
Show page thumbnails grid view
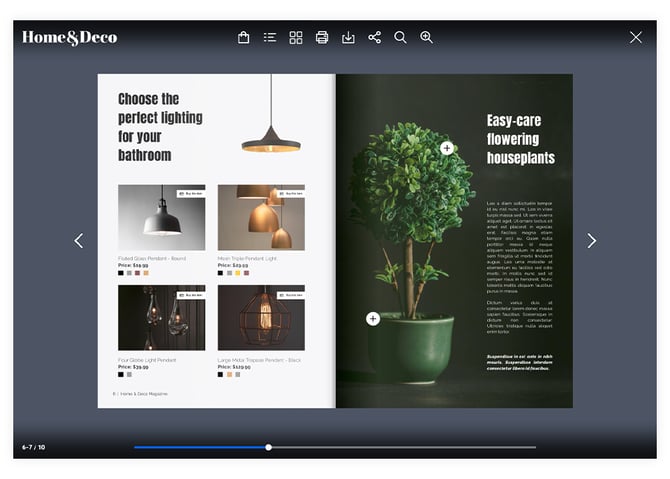pos(296,38)
